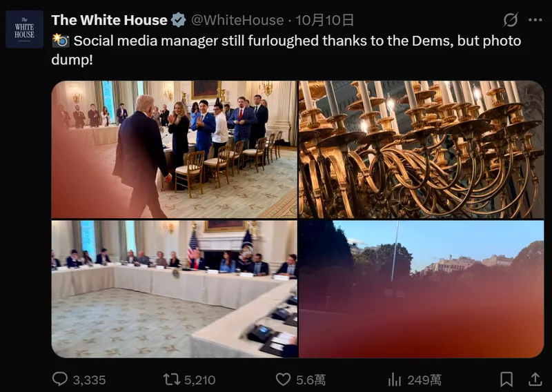Open The White House profile avatar
The image size is (552, 392).
[x=24, y=29]
